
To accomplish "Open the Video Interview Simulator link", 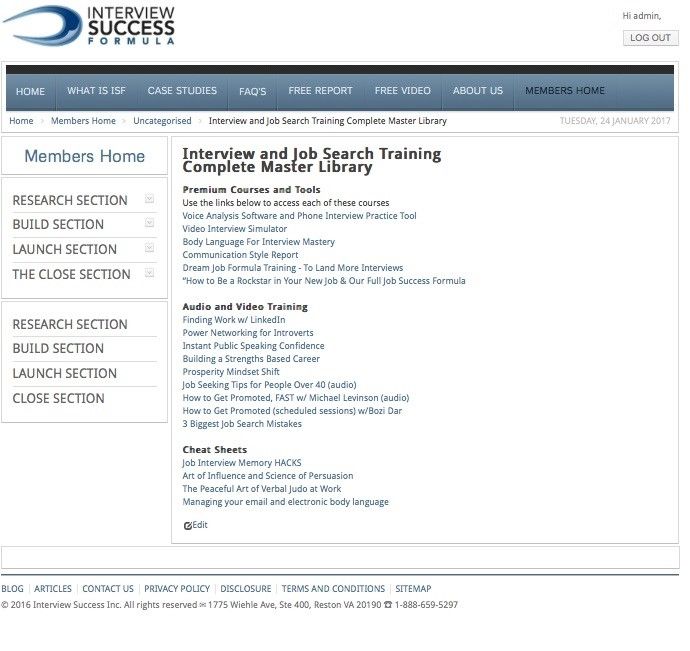I will [234, 229].
